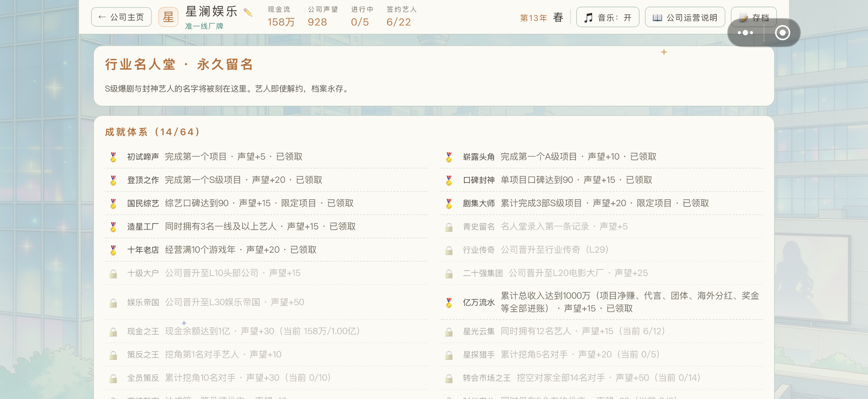The image size is (868, 399).
Task: Click medal icon for 登顶之作
Action: pyautogui.click(x=113, y=180)
